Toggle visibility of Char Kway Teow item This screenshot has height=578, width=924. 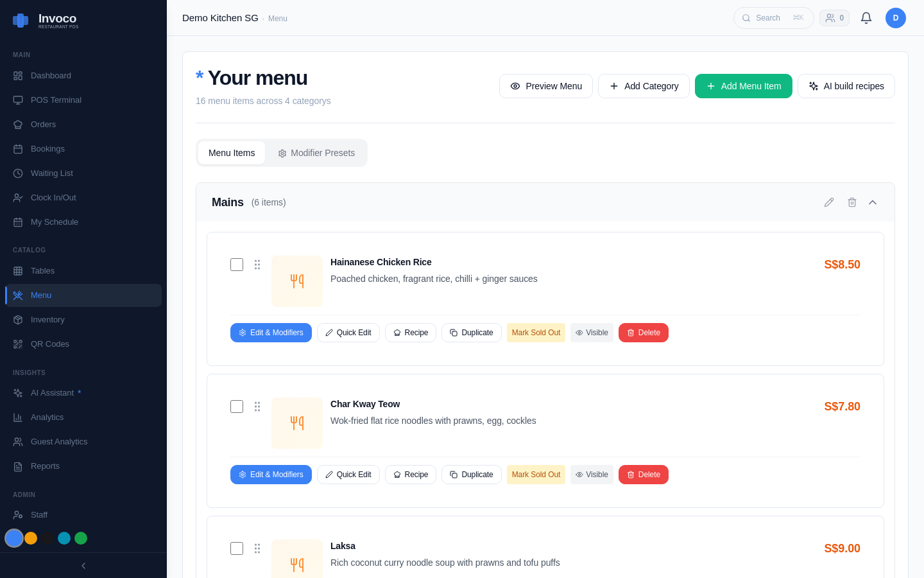pyautogui.click(x=592, y=475)
